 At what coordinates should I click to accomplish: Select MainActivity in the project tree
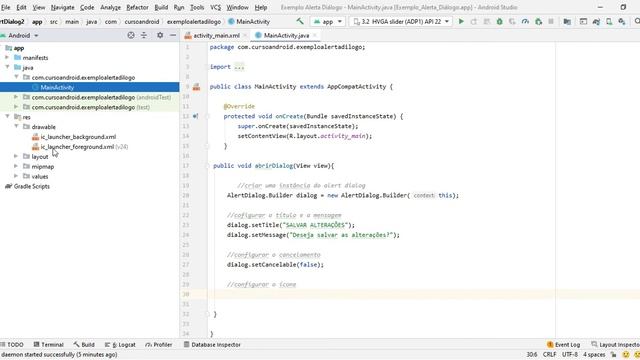[x=57, y=87]
